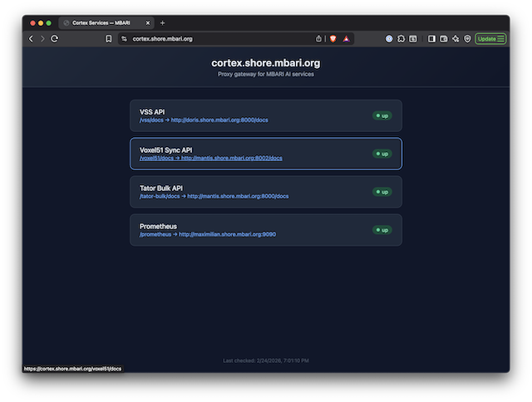View site information icon beside URL

click(x=124, y=39)
